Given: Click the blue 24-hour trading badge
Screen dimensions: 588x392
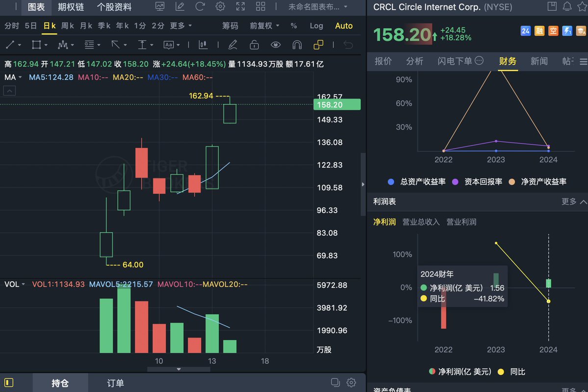Looking at the screenshot, I should point(526,31).
